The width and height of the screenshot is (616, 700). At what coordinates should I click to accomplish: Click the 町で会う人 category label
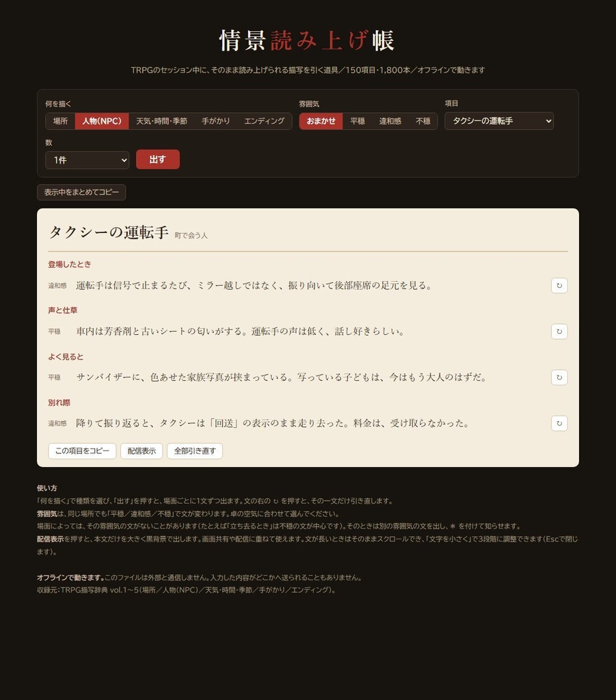point(191,235)
